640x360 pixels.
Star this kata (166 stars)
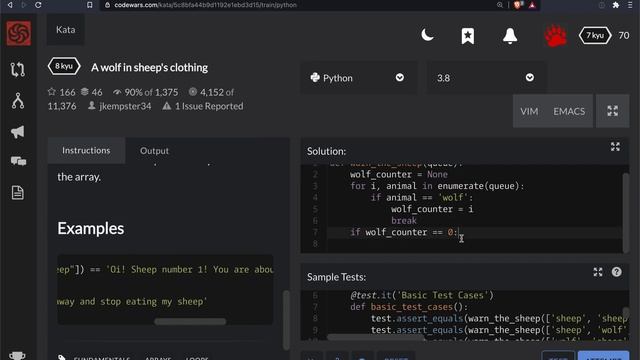[51, 92]
